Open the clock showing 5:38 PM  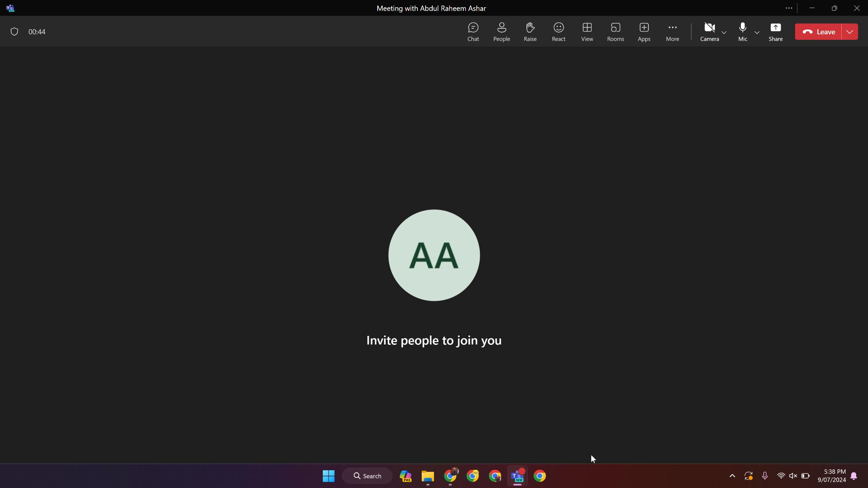[x=832, y=476]
